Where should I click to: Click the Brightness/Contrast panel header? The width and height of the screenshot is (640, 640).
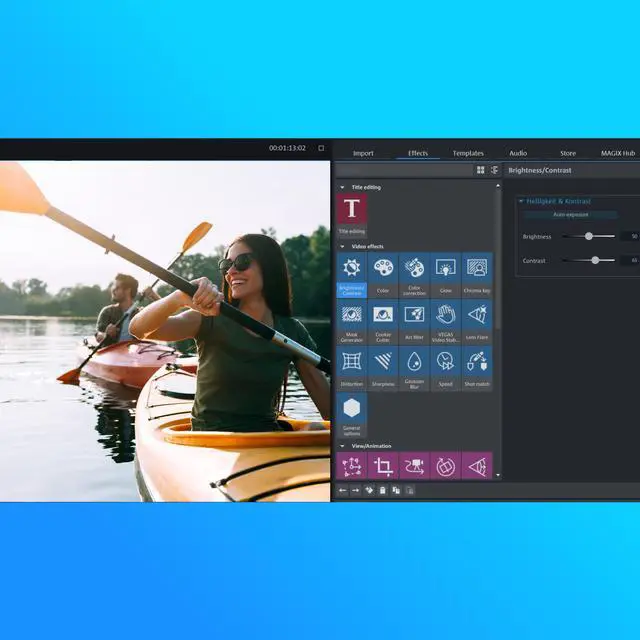point(540,170)
